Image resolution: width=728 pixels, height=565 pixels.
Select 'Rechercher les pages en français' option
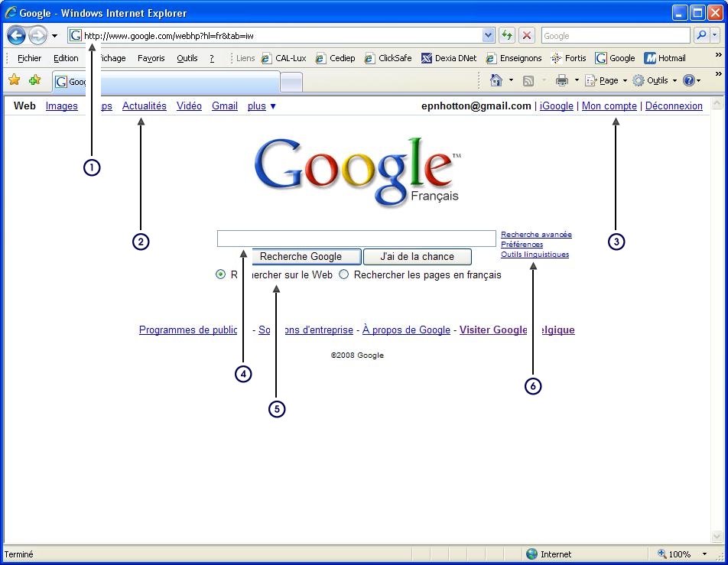[344, 274]
